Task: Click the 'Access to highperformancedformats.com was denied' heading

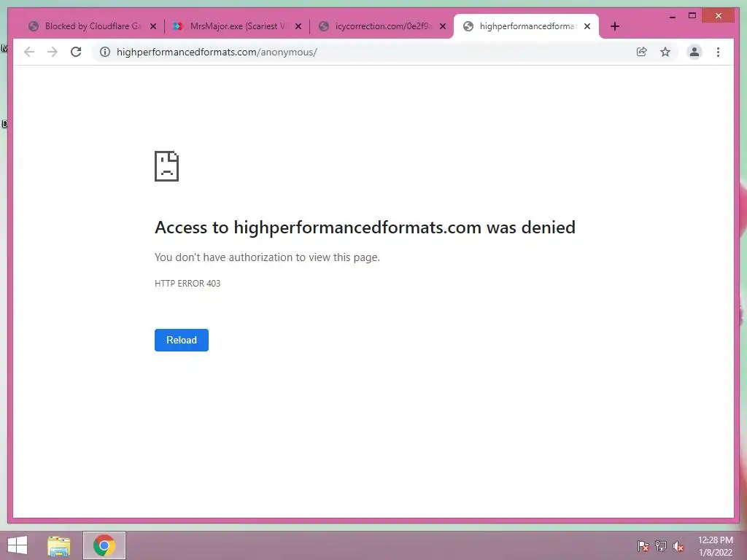Action: (365, 227)
